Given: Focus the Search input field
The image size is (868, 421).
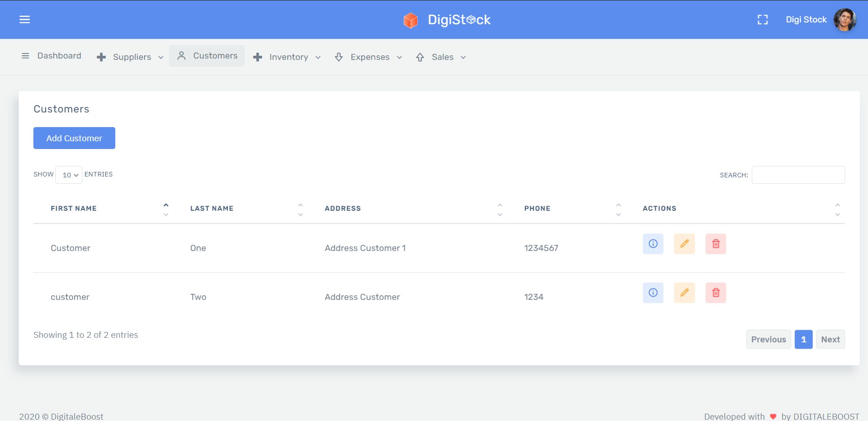Looking at the screenshot, I should pos(798,175).
